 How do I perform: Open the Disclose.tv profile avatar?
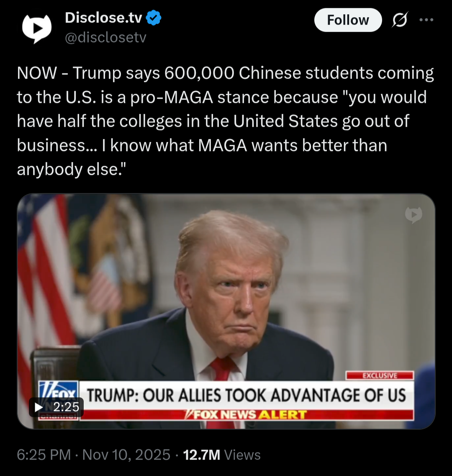(37, 28)
